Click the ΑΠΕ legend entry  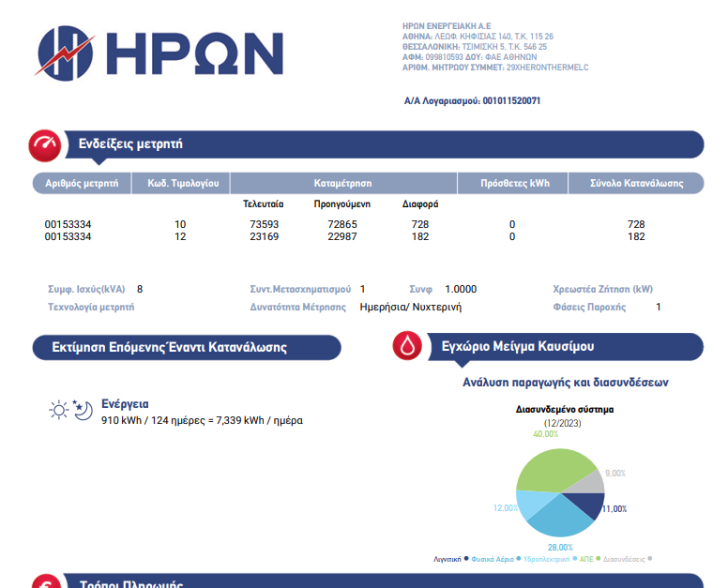click(590, 559)
